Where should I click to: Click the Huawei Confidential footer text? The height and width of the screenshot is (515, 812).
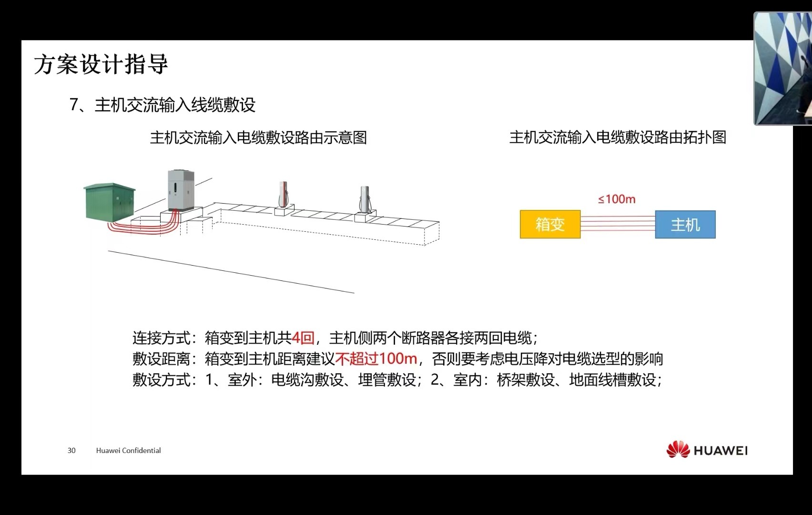tap(128, 451)
